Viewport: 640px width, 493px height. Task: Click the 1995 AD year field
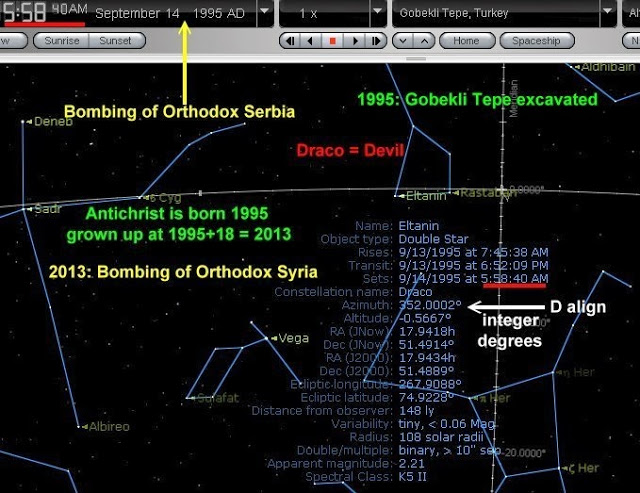[218, 13]
